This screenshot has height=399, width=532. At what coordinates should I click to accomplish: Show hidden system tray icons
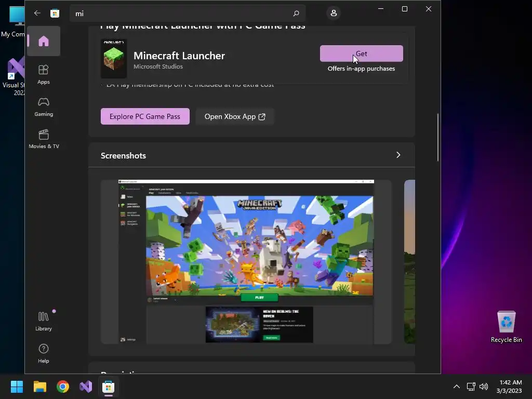click(x=457, y=387)
